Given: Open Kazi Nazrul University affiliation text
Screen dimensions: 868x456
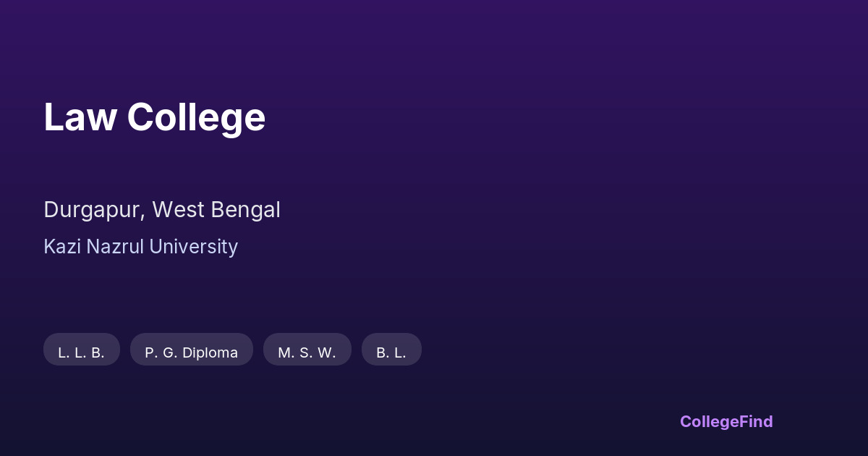Looking at the screenshot, I should 140,247.
